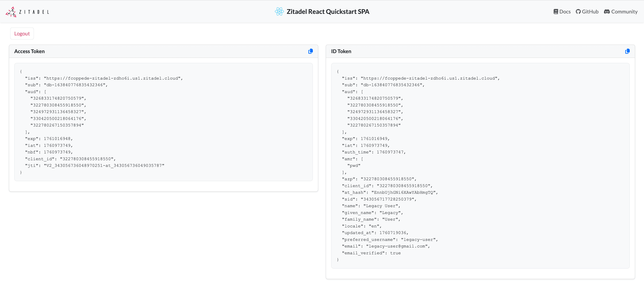Click the email value legacy-user@gmail.com

click(398, 246)
